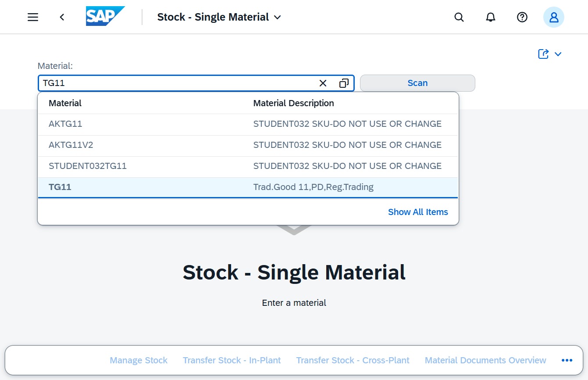Expand Stock - Single Material title dropdown
Image resolution: width=588 pixels, height=380 pixels.
coord(277,17)
